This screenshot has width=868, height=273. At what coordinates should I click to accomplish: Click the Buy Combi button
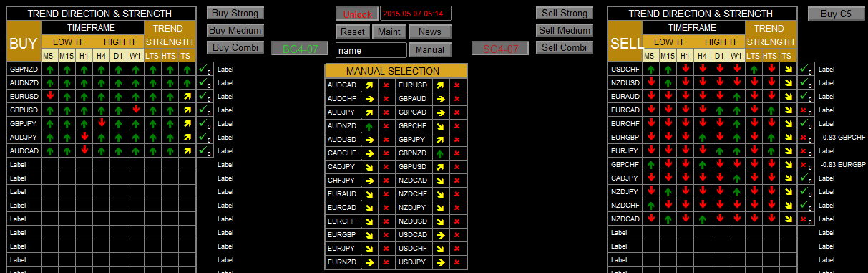235,47
